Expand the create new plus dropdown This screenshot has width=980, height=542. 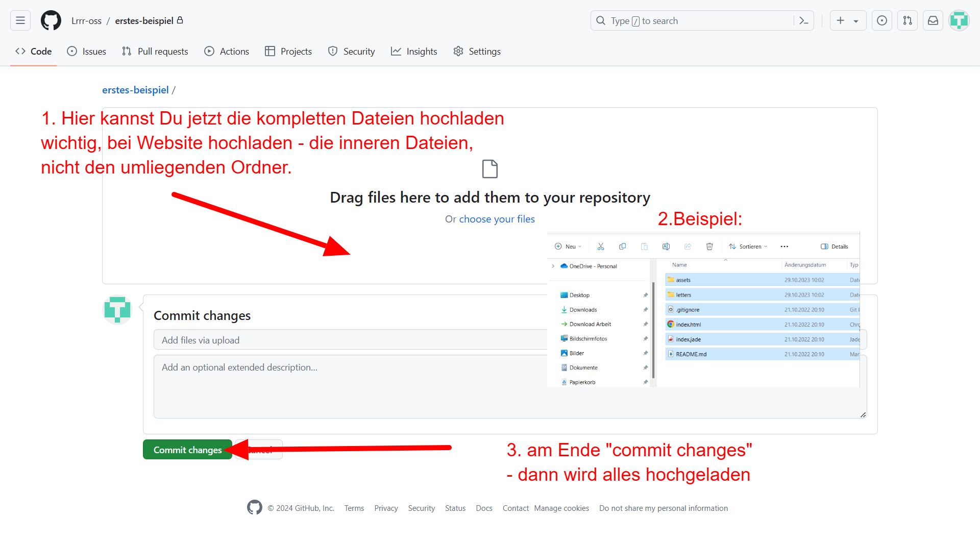tap(847, 20)
